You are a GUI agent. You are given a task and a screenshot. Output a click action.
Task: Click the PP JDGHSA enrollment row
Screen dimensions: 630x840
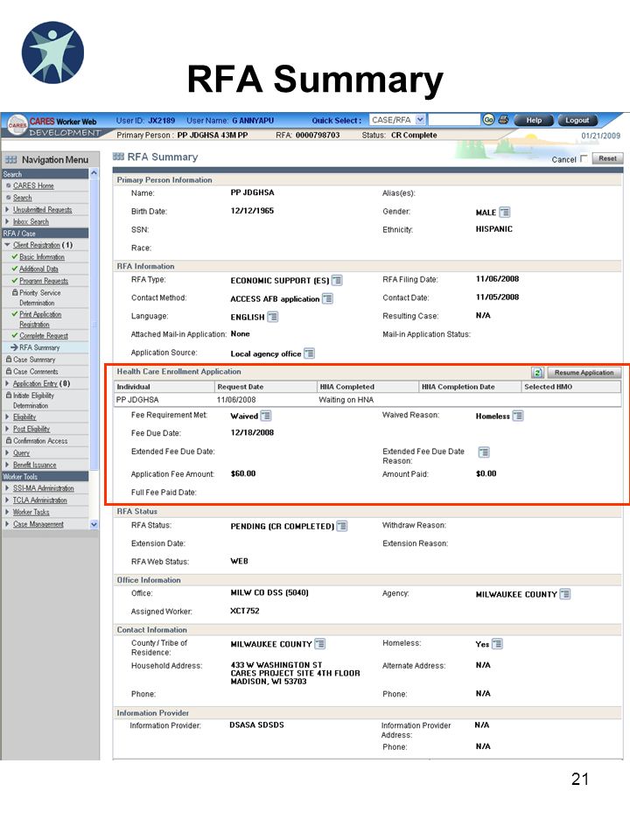(367, 400)
